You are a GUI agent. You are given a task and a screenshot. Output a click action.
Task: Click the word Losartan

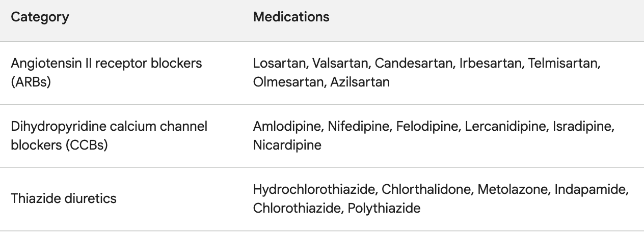click(x=279, y=64)
